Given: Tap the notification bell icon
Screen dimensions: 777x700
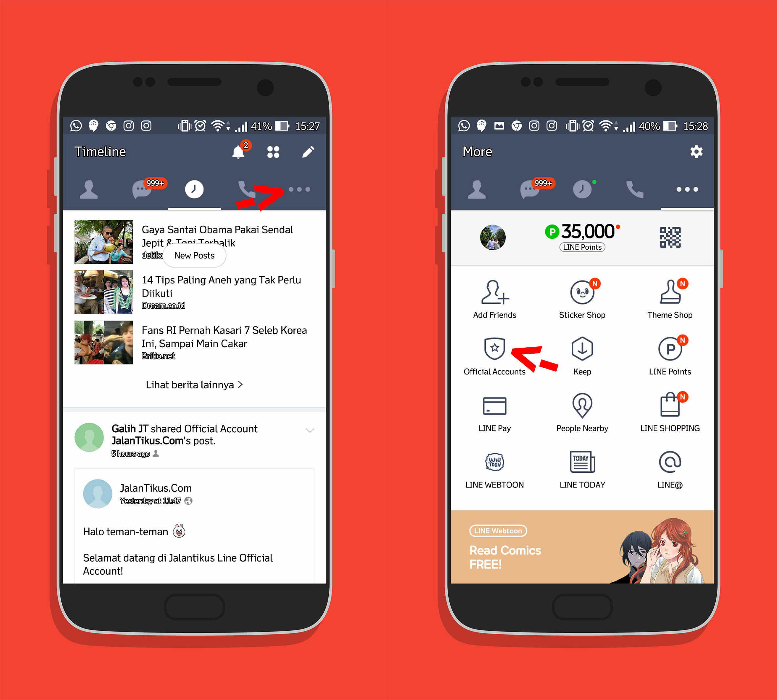Looking at the screenshot, I should click(237, 151).
